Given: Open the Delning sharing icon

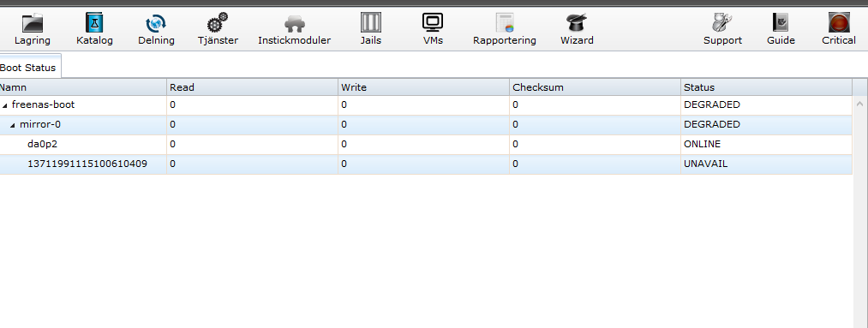Looking at the screenshot, I should pyautogui.click(x=156, y=23).
